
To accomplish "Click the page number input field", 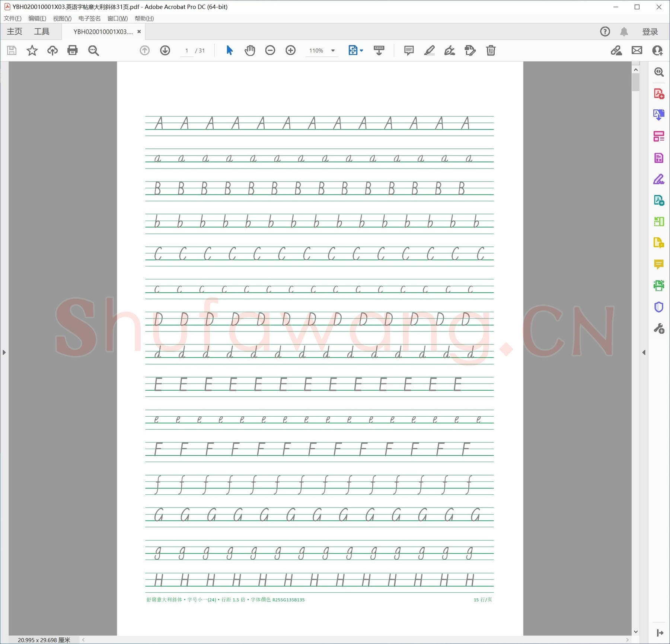I will point(187,51).
